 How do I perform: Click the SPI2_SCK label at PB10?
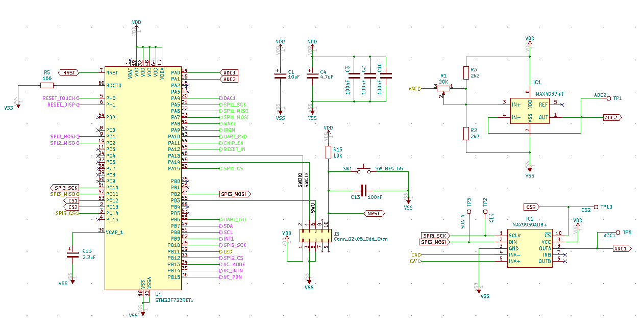coord(233,245)
